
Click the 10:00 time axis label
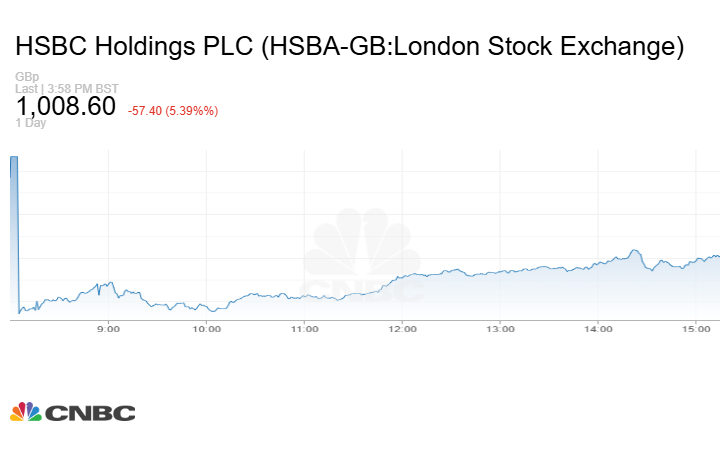coord(207,328)
